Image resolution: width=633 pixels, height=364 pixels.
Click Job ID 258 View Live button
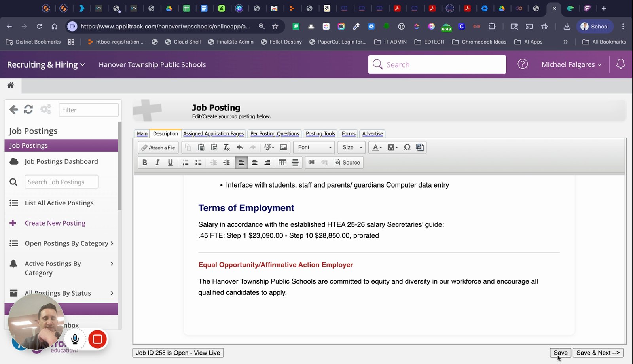point(178,353)
